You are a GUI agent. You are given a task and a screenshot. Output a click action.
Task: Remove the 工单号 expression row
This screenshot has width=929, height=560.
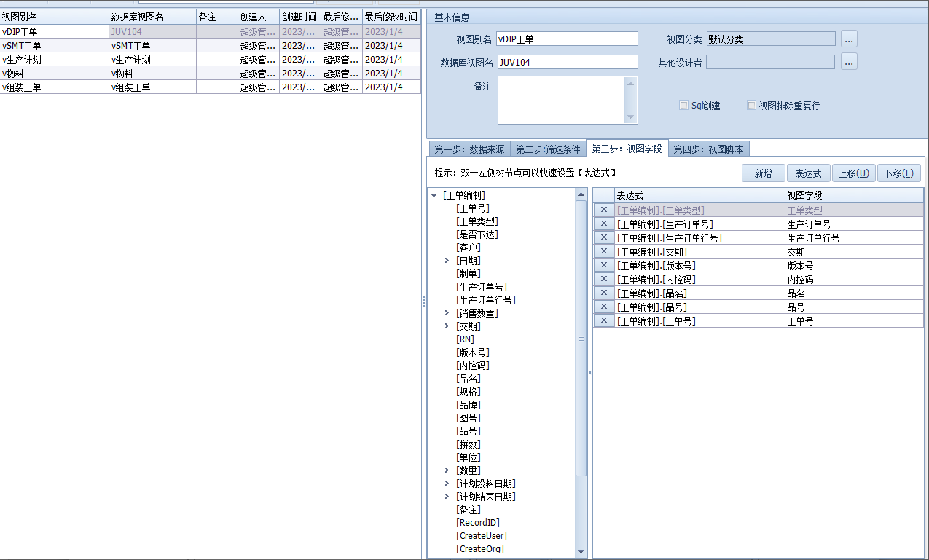click(x=603, y=321)
